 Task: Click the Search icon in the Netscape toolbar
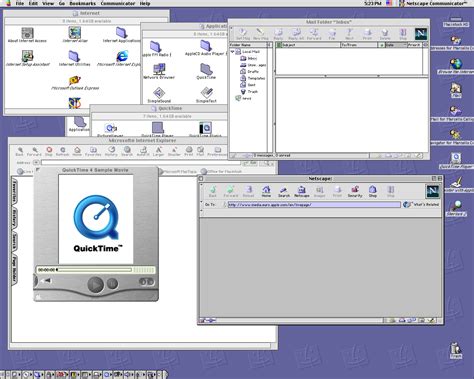tap(284, 192)
